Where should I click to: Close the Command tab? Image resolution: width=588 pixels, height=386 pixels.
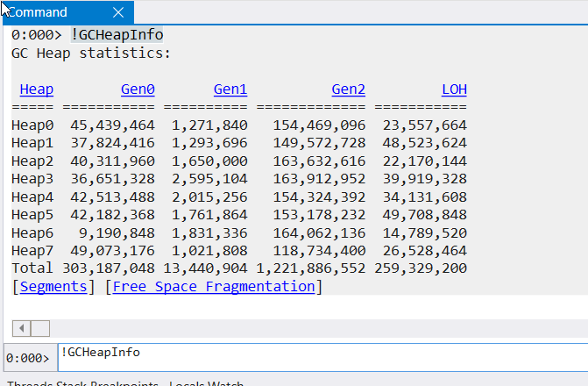coord(117,12)
